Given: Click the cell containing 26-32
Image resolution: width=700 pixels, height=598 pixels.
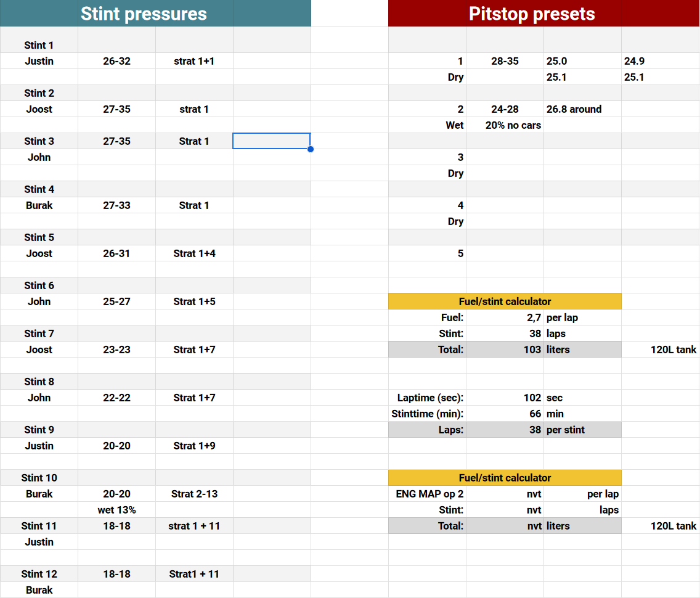Looking at the screenshot, I should pyautogui.click(x=116, y=61).
